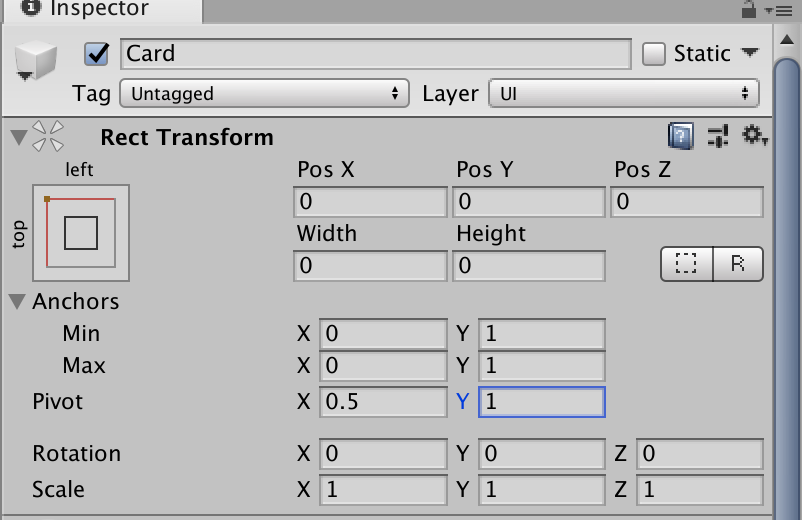Screen dimensions: 802x520
Task: Click the Rect Transform title text
Action: [187, 138]
